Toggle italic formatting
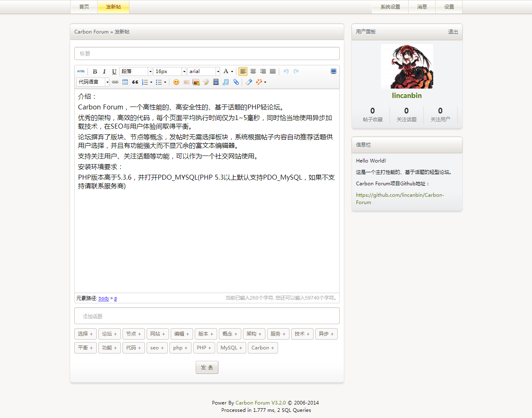The height and width of the screenshot is (418, 532). tap(105, 71)
